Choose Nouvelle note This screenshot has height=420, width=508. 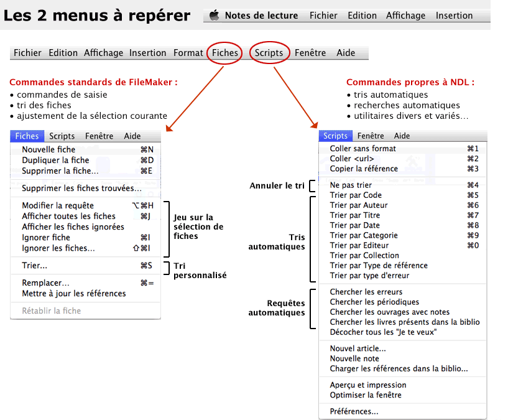click(403, 358)
